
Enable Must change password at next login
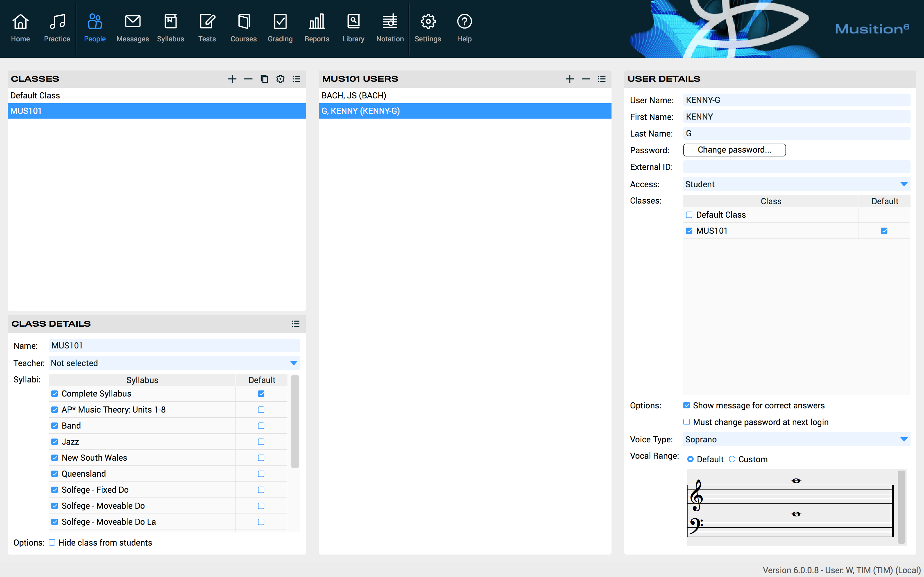[x=686, y=422]
